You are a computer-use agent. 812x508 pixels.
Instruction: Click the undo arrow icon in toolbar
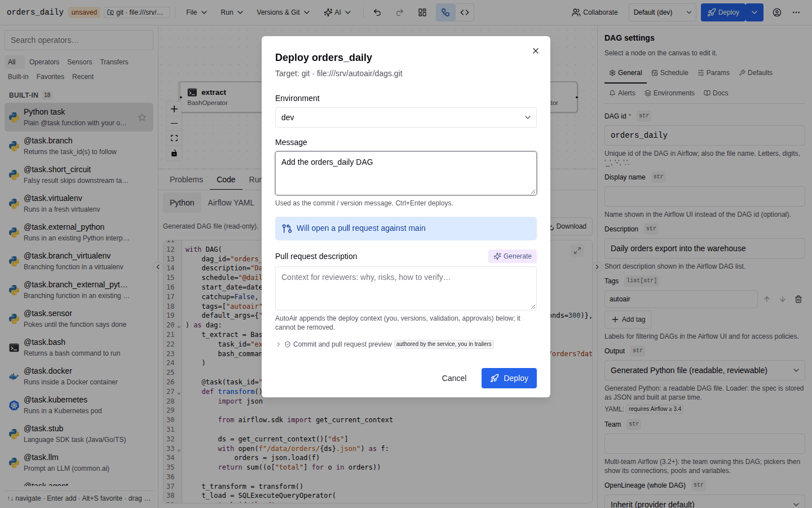pos(377,12)
